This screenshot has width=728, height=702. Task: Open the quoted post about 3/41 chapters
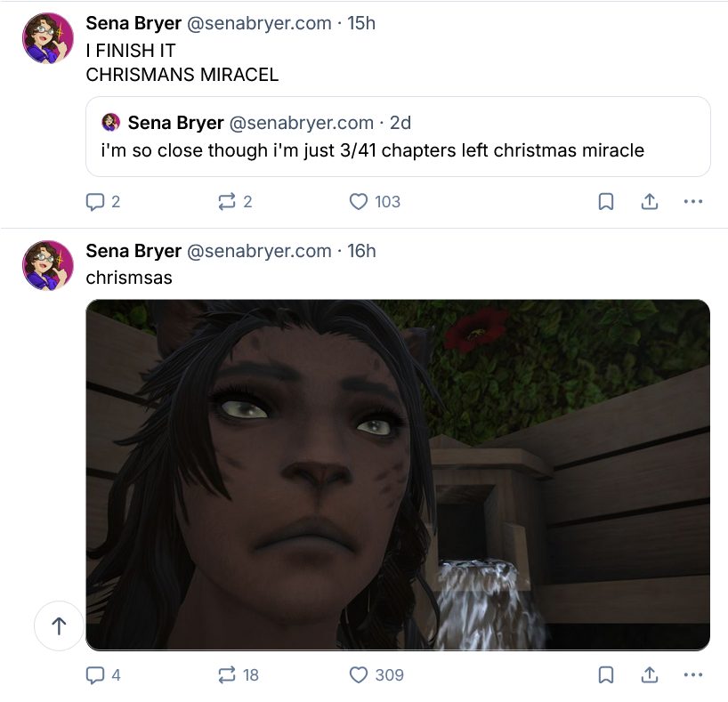(398, 136)
